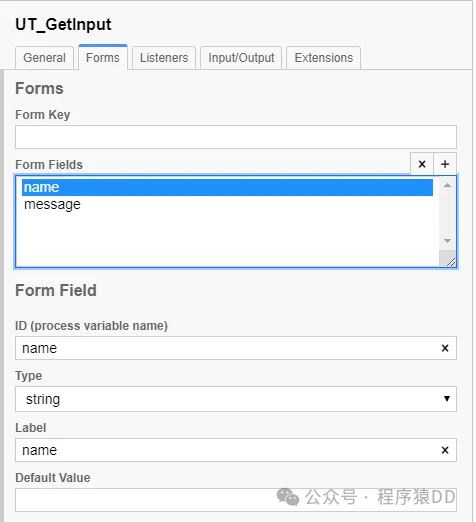Image resolution: width=476 pixels, height=522 pixels.
Task: Click the form fields list scroll-up arrow
Action: click(447, 185)
